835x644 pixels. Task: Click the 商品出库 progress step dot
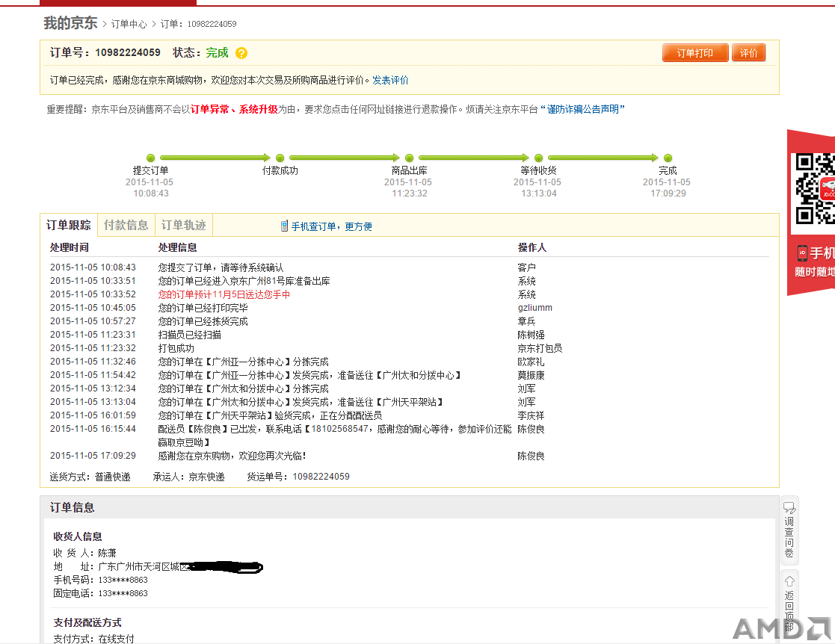coord(410,158)
